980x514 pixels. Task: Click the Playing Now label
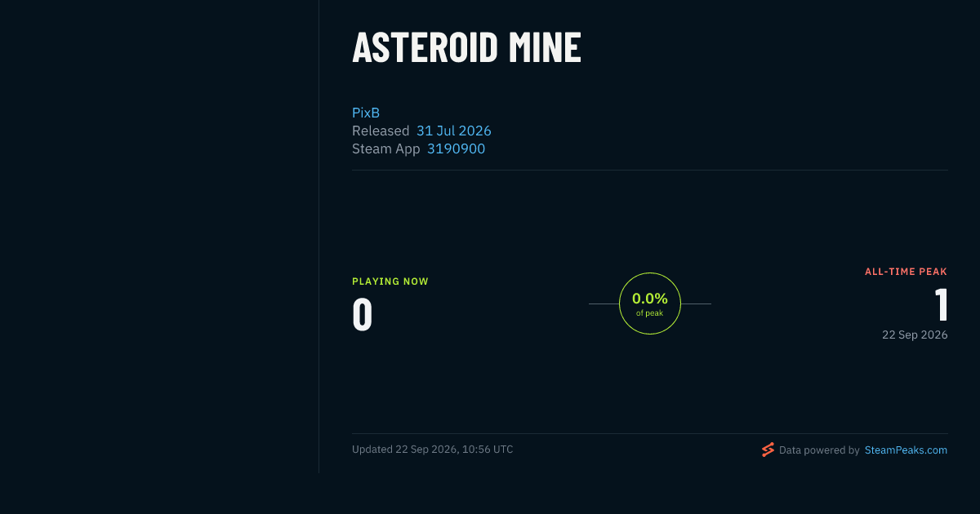click(390, 281)
